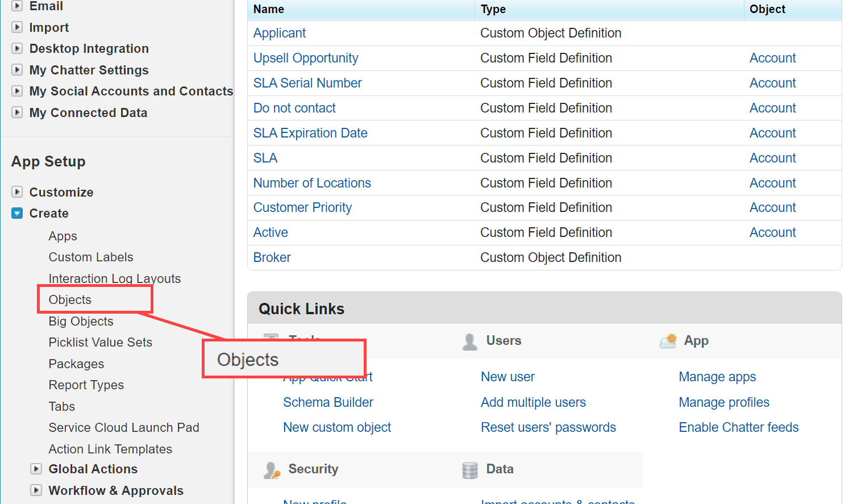Open Schema Builder

pyautogui.click(x=328, y=402)
